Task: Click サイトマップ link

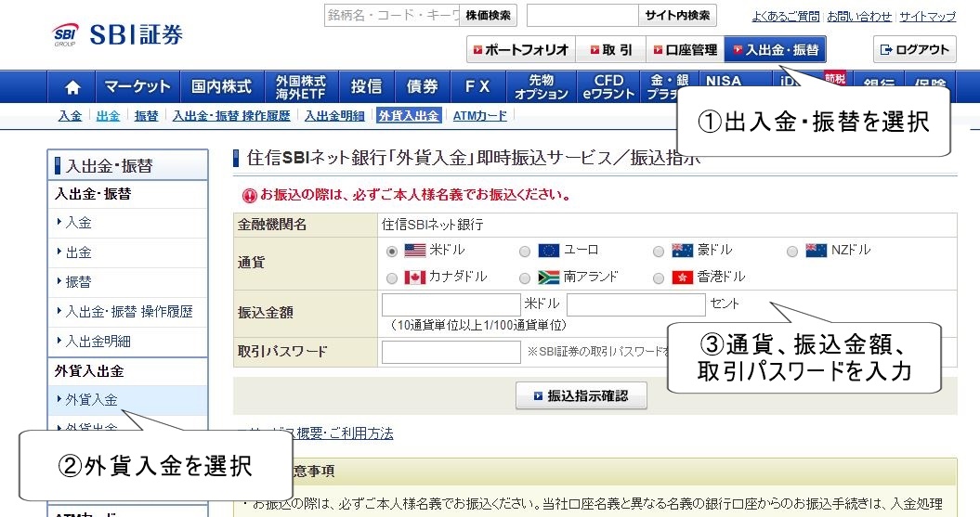Action: tap(927, 17)
